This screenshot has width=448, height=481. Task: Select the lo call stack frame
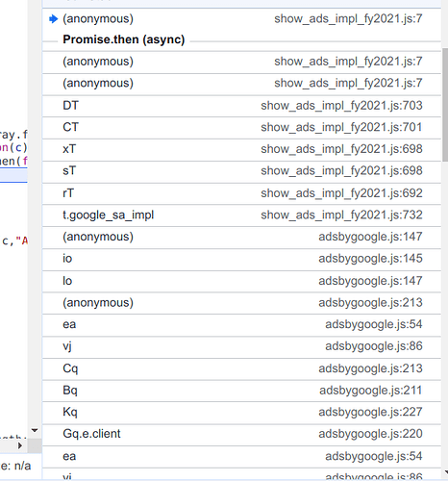(x=241, y=281)
